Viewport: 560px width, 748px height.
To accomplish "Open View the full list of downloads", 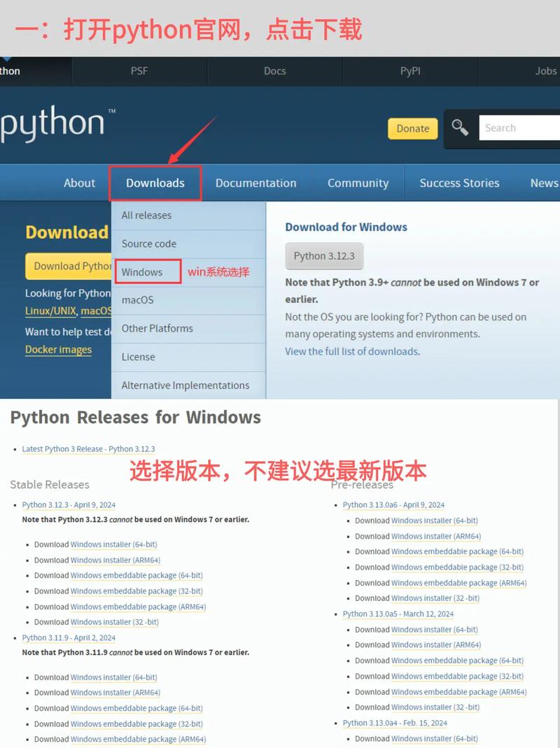I will [351, 351].
